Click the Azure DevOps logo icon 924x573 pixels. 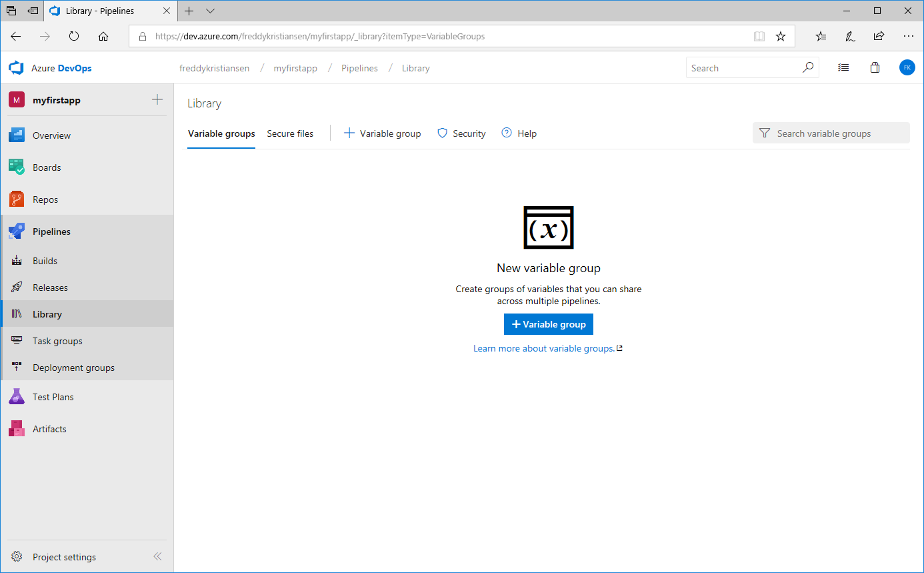pyautogui.click(x=16, y=68)
